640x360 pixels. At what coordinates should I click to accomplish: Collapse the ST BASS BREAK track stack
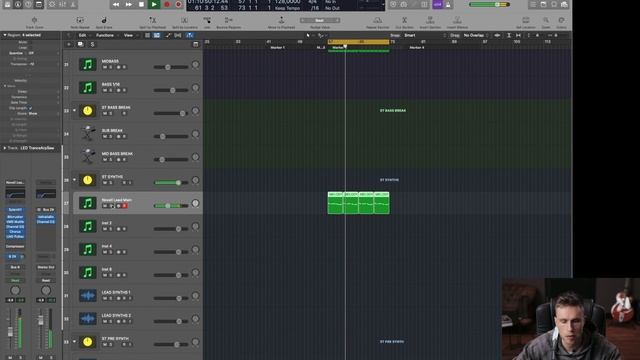click(x=74, y=110)
